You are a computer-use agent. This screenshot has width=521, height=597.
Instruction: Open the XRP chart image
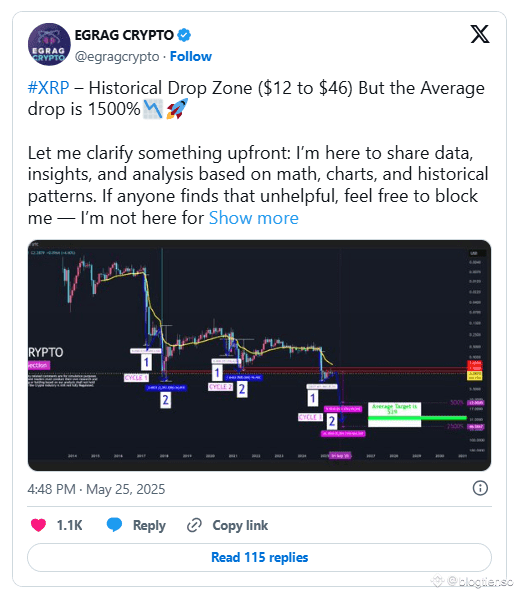[259, 355]
